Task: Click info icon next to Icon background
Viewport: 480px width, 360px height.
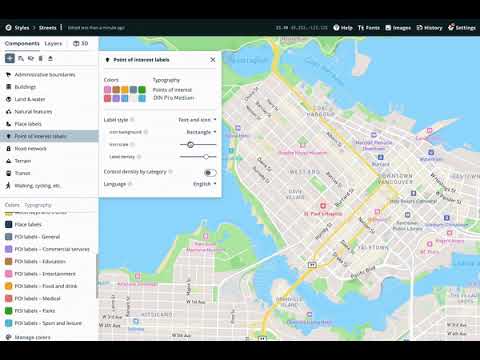Action: pos(146,132)
